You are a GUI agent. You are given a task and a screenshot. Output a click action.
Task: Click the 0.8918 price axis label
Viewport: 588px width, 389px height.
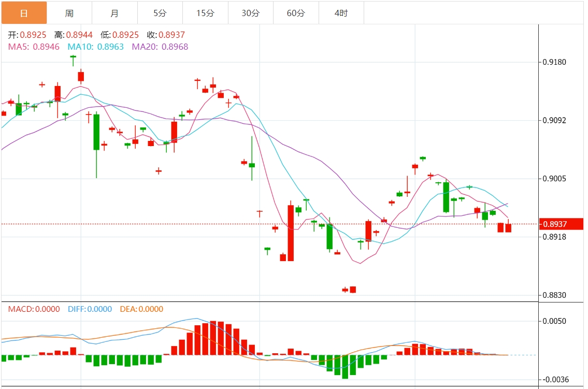[555, 237]
